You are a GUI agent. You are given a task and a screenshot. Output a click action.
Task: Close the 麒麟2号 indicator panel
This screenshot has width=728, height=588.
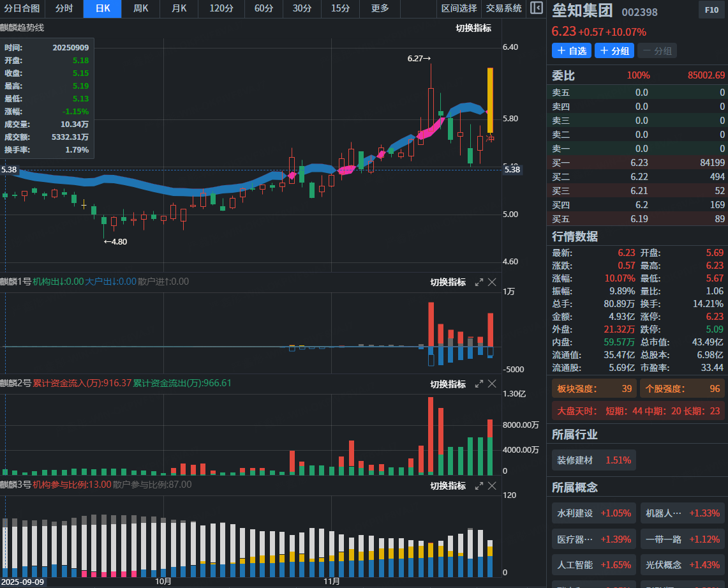point(492,384)
